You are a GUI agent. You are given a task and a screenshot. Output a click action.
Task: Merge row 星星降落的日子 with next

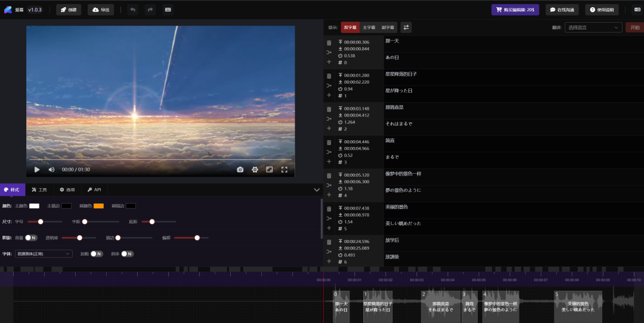[x=329, y=85]
